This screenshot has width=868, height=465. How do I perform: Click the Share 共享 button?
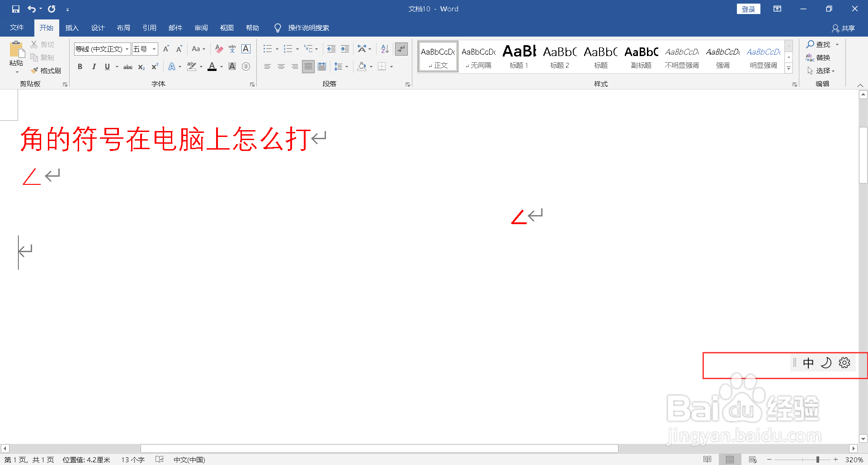pyautogui.click(x=844, y=28)
